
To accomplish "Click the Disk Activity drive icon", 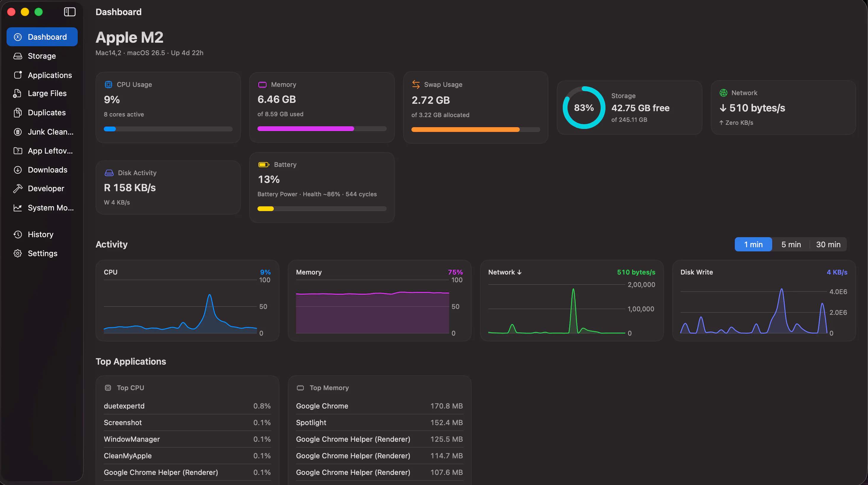I will (109, 173).
